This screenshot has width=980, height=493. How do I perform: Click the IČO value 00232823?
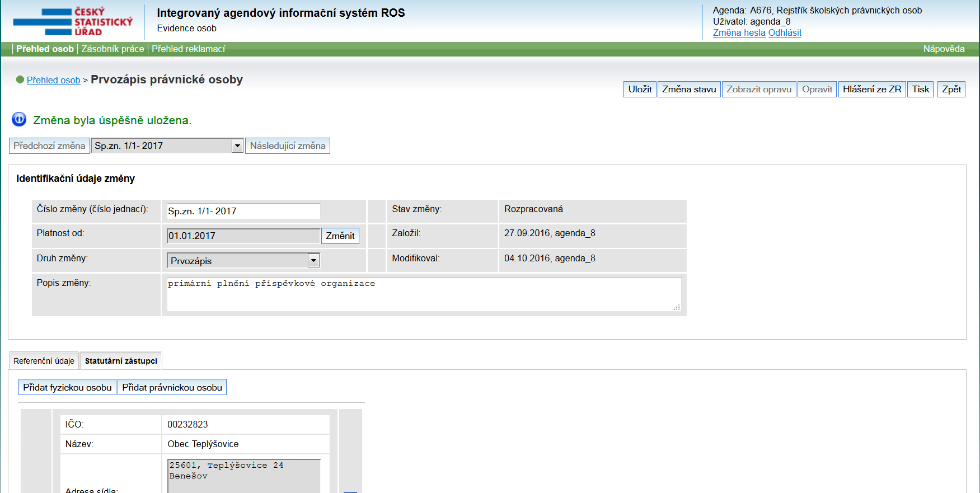187,424
